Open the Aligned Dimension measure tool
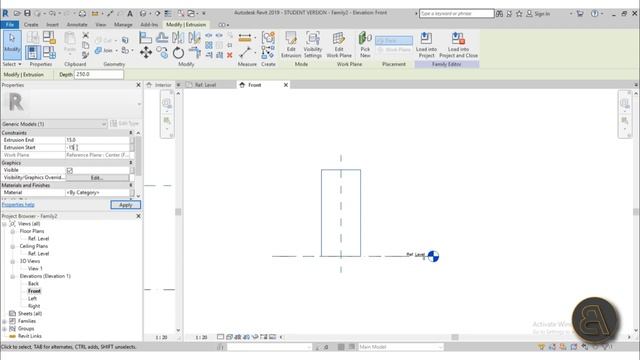This screenshot has width=640, height=360. tap(245, 38)
